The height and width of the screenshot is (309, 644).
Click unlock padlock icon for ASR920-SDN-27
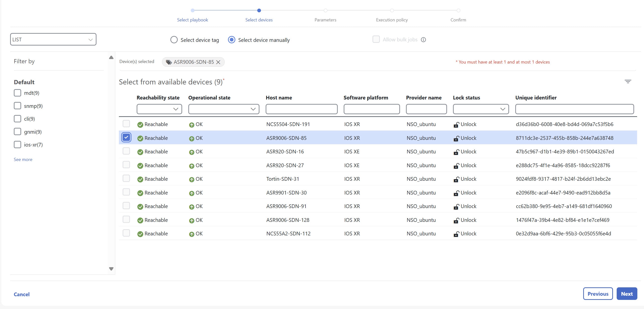pyautogui.click(x=456, y=166)
